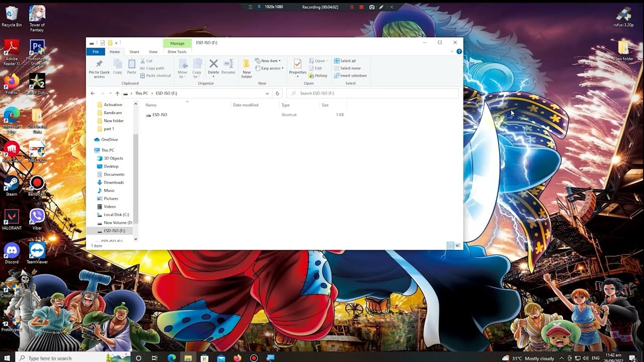This screenshot has width=644, height=362.
Task: Switch to the View tab
Action: coord(153,52)
